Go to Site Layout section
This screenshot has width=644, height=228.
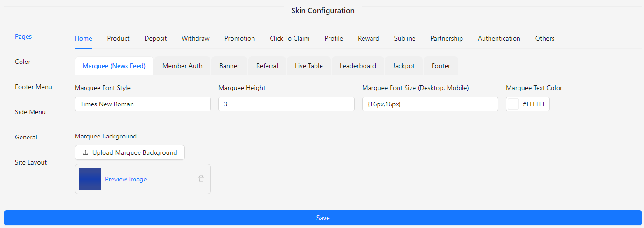[31, 162]
